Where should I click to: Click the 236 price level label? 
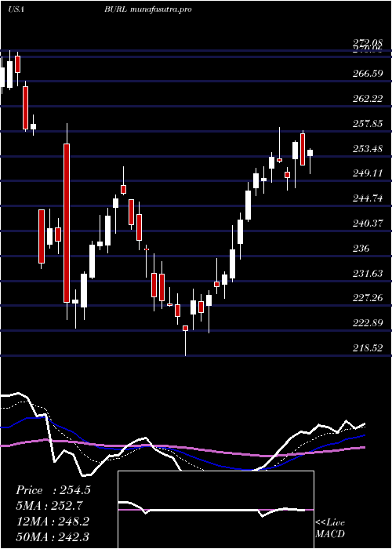tap(361, 249)
